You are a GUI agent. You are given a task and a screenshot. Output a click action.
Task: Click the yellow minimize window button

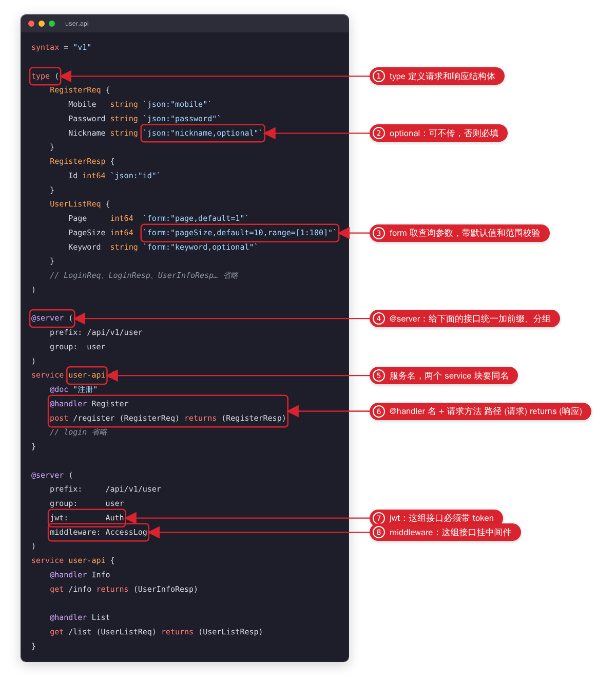click(x=42, y=24)
